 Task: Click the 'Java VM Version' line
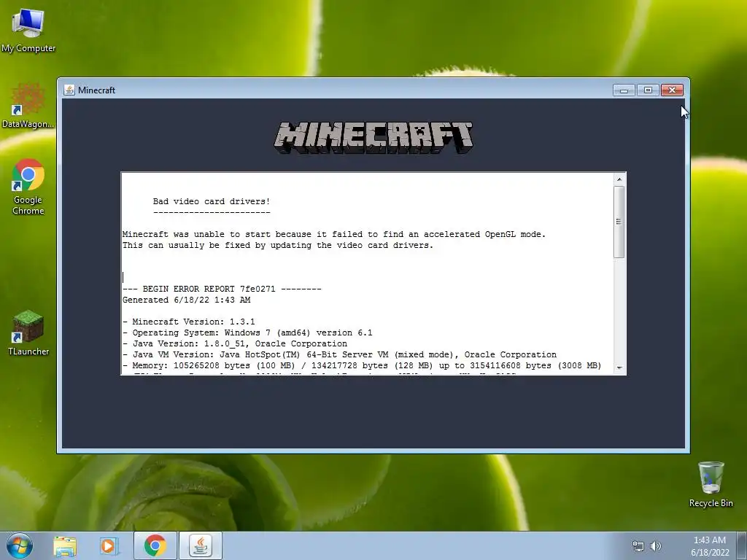pyautogui.click(x=340, y=355)
